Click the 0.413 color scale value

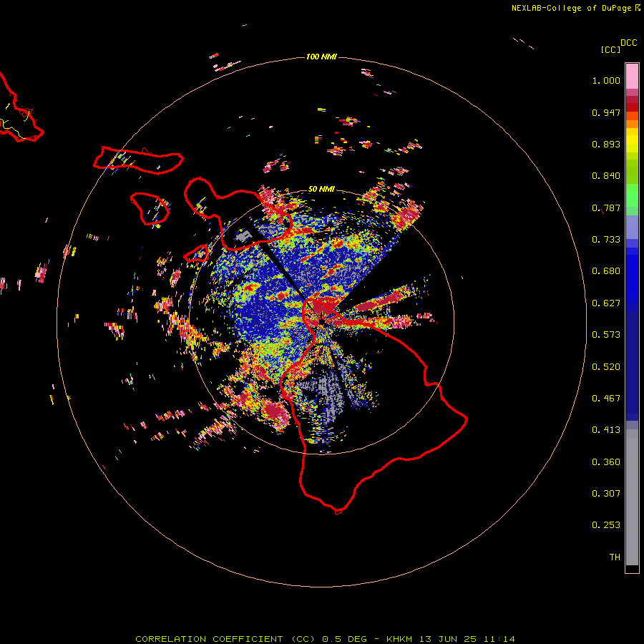606,430
